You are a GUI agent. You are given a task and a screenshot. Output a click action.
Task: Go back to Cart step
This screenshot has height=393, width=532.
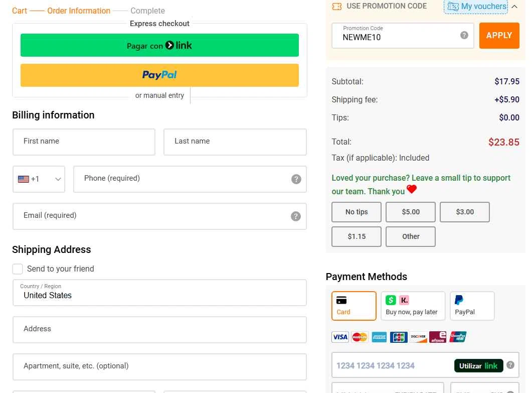point(20,11)
